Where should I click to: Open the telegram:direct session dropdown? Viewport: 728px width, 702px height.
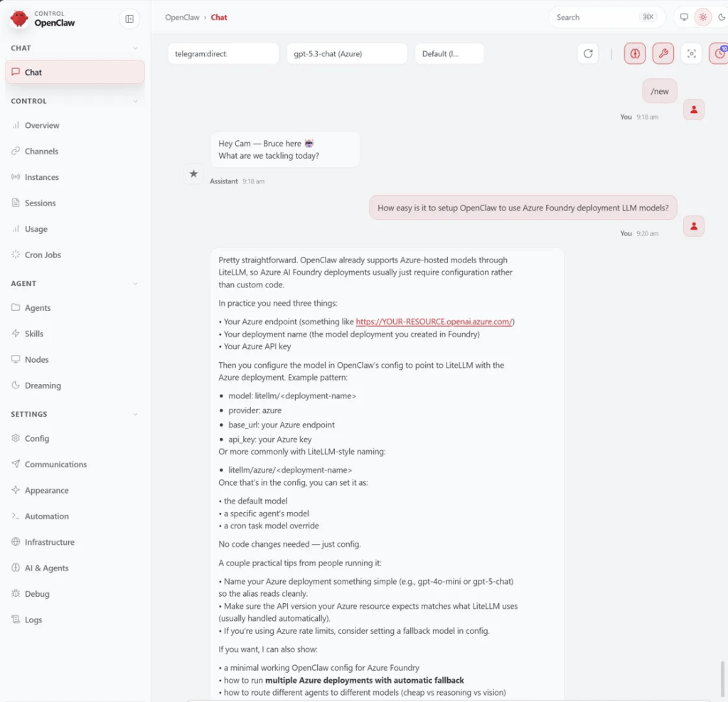point(223,53)
